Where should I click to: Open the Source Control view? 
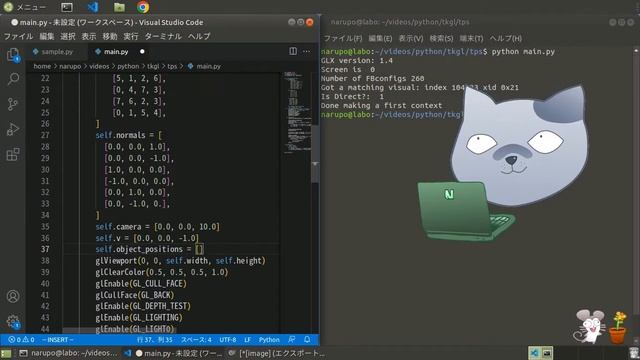[13, 104]
